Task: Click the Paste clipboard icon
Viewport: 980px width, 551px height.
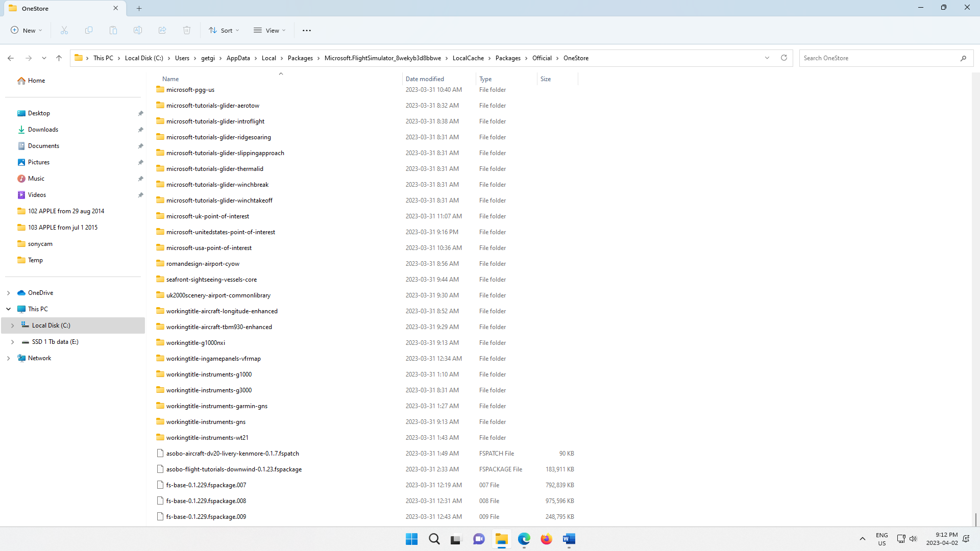Action: (x=113, y=31)
